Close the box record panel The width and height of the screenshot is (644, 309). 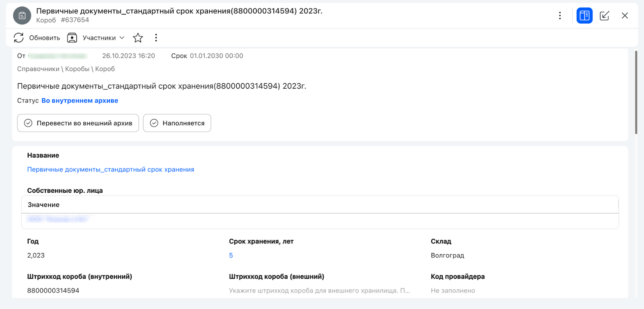625,16
